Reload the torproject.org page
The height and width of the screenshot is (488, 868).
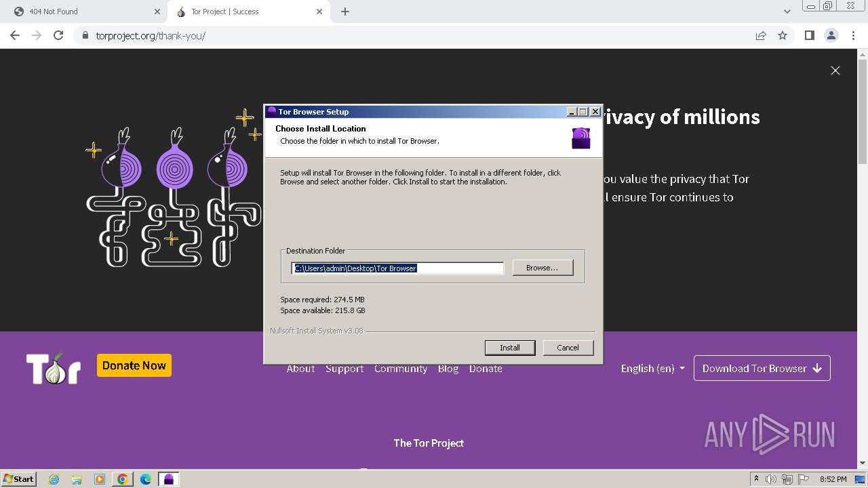tap(58, 35)
